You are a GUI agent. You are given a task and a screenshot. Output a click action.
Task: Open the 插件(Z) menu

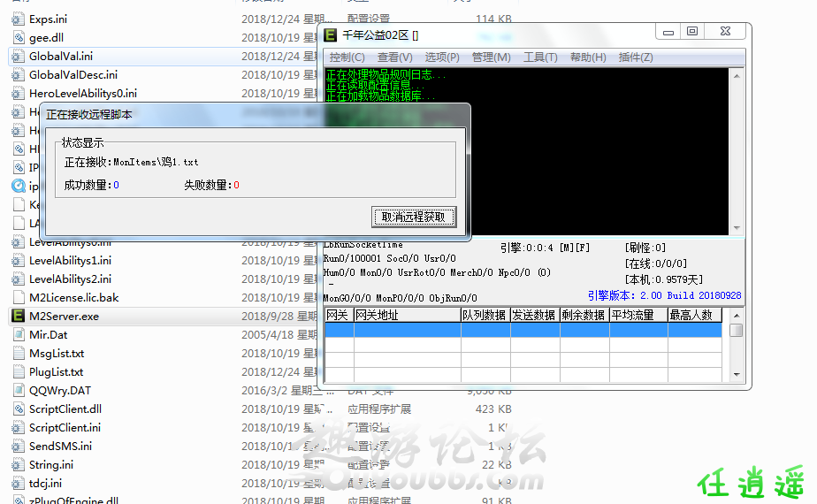pyautogui.click(x=635, y=57)
